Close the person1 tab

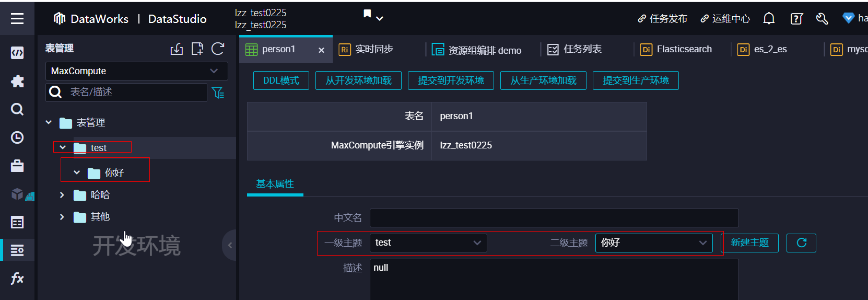321,50
